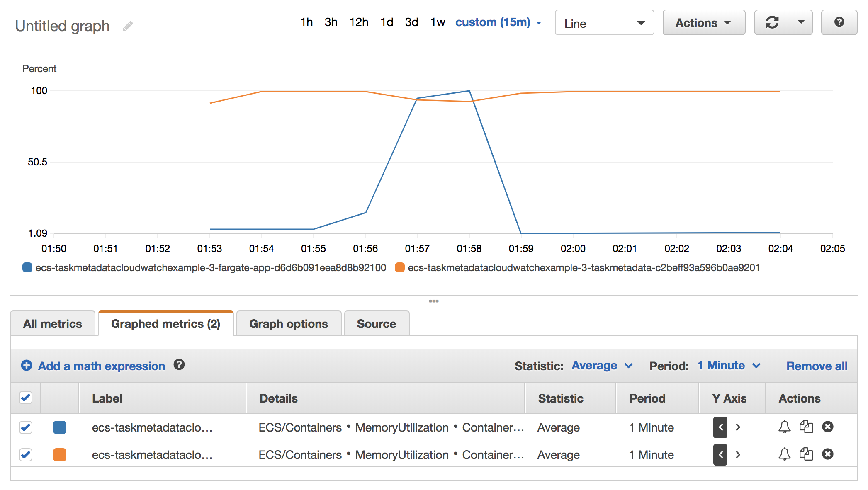Uncheck the orange metric row checkbox

(26, 455)
